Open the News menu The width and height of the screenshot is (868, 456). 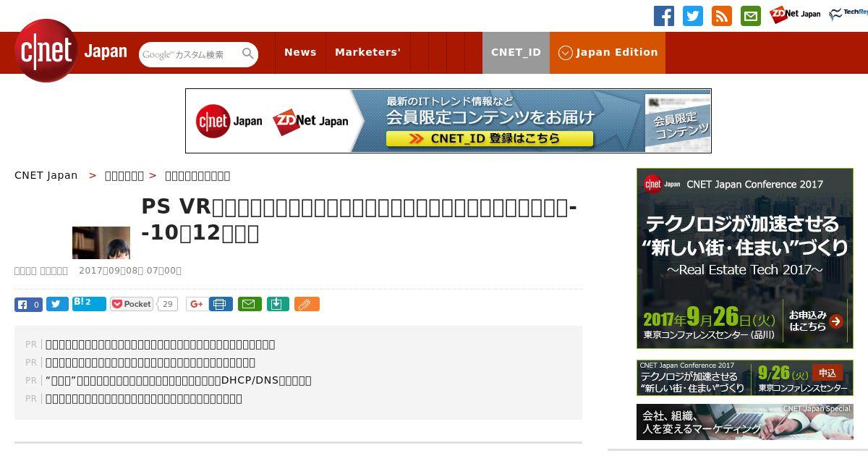tap(300, 53)
